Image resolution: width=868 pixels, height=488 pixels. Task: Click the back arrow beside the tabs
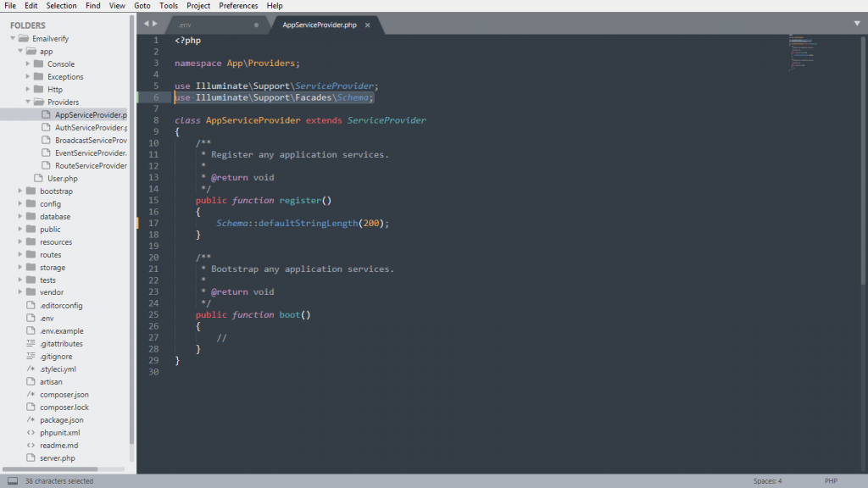(x=146, y=25)
